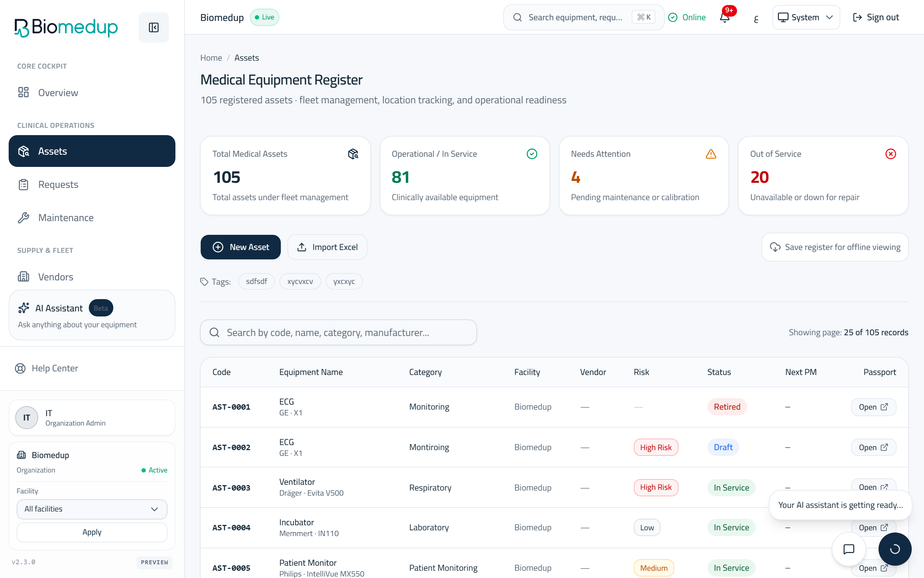Click the Help Center lifebuoy icon
924x578 pixels.
point(20,368)
